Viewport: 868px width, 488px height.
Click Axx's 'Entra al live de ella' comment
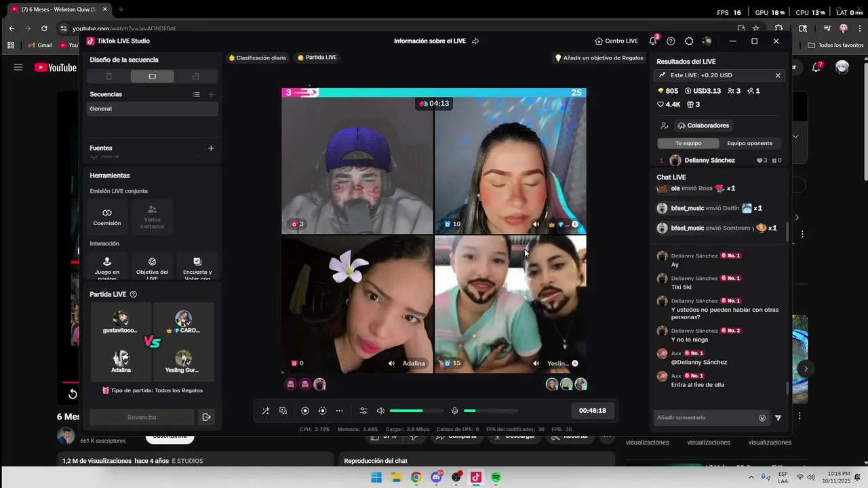pyautogui.click(x=698, y=385)
